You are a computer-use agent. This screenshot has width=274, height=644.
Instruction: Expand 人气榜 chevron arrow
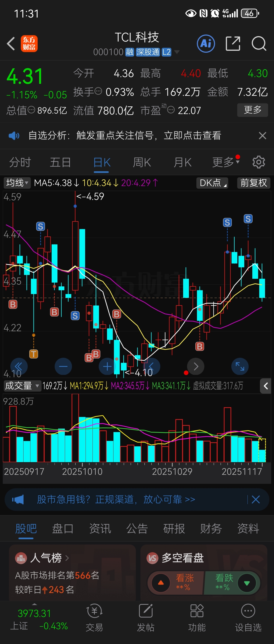click(x=67, y=558)
